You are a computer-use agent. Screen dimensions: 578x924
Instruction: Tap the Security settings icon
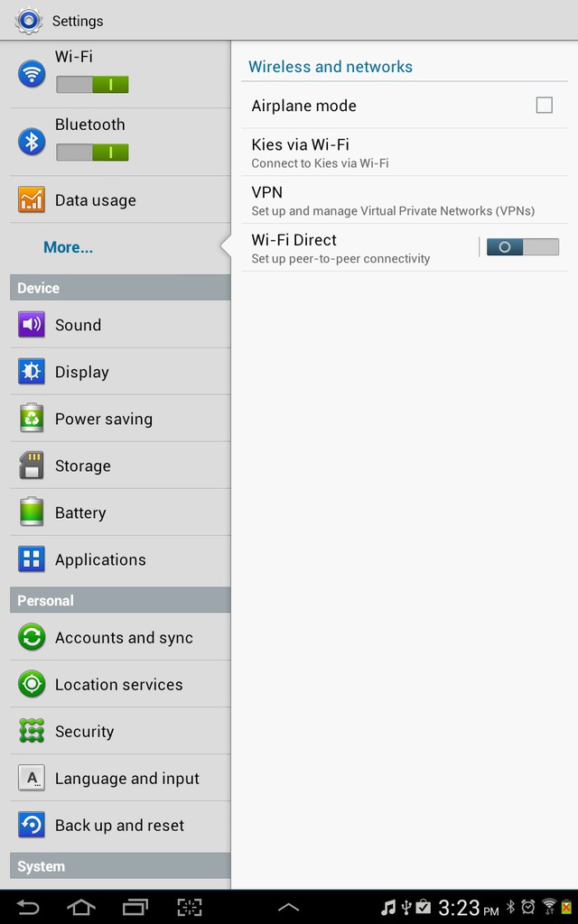[x=32, y=731]
